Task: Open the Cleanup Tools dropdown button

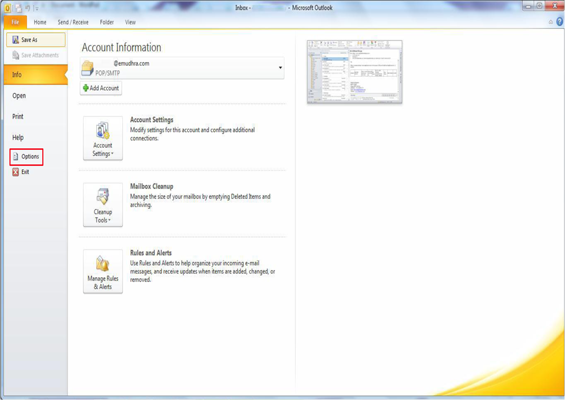Action: pyautogui.click(x=103, y=205)
